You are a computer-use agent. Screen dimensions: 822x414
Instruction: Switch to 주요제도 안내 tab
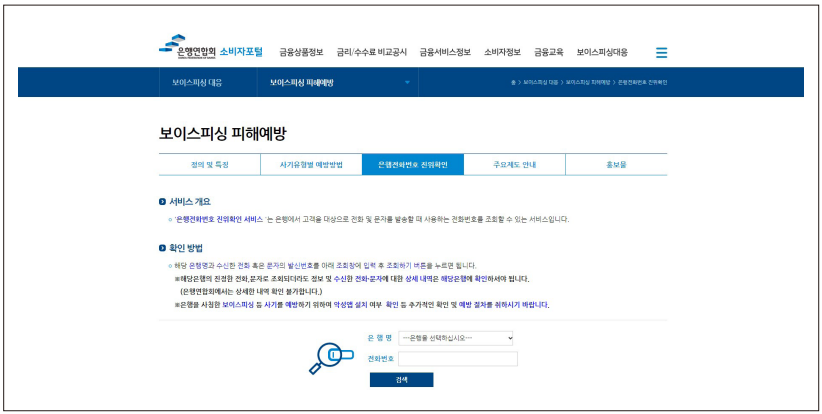tap(515, 165)
